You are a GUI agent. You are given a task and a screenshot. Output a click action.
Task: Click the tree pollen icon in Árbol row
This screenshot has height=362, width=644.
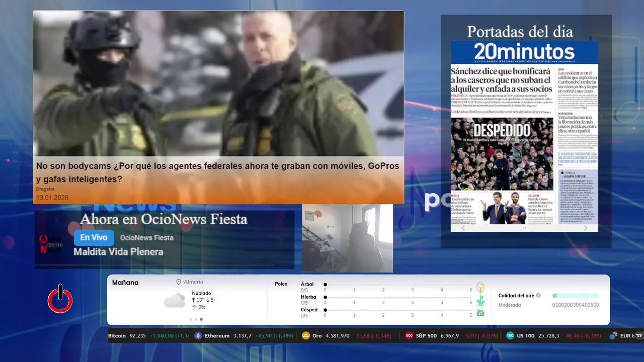(x=480, y=287)
